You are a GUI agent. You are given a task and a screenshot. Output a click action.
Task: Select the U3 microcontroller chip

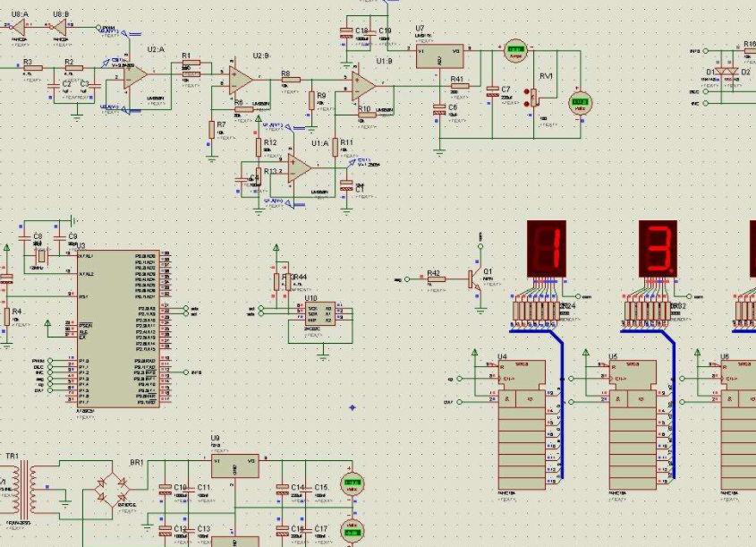119,329
